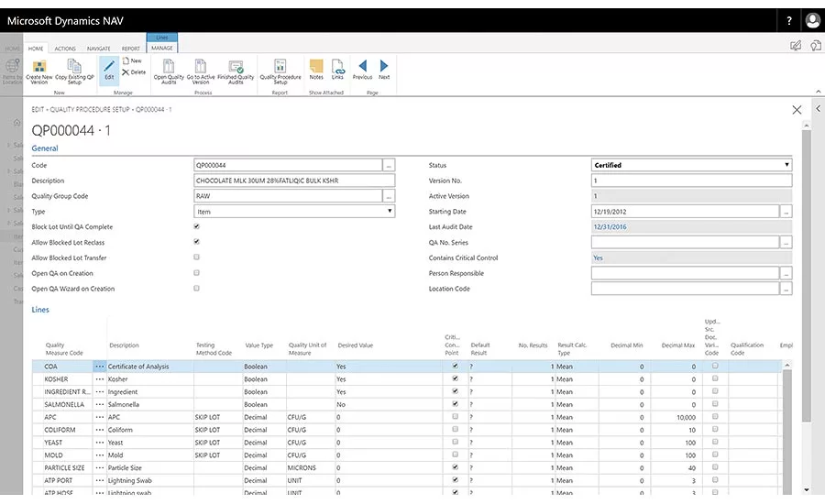The height and width of the screenshot is (504, 825).
Task: Toggle critical control point for PARTICLE SIZE row
Action: coord(455,466)
